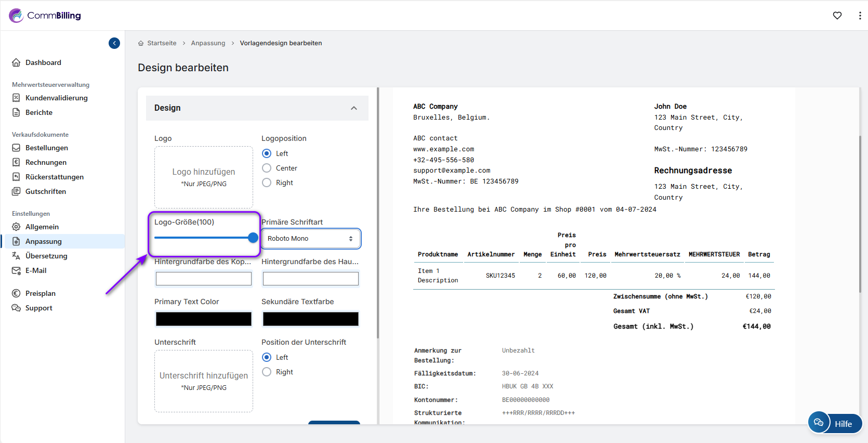
Task: Click the SKU12345 cell in preview
Action: tap(501, 276)
